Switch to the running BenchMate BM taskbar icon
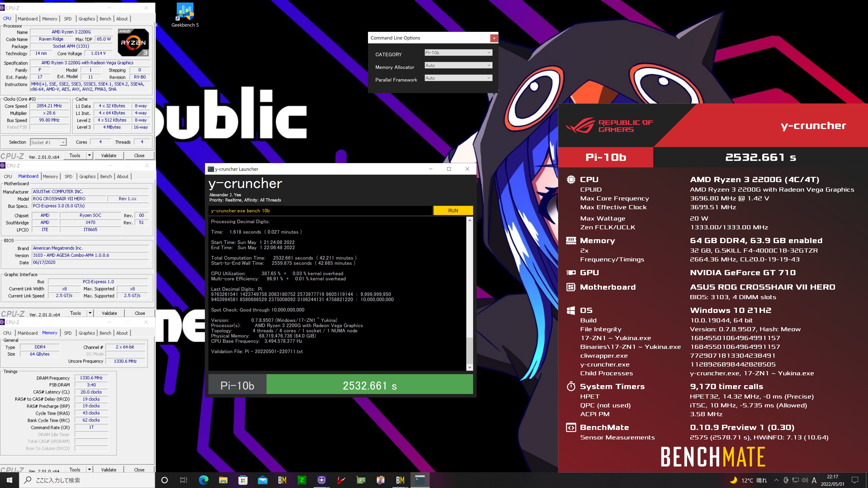The height and width of the screenshot is (488, 868). [x=400, y=480]
